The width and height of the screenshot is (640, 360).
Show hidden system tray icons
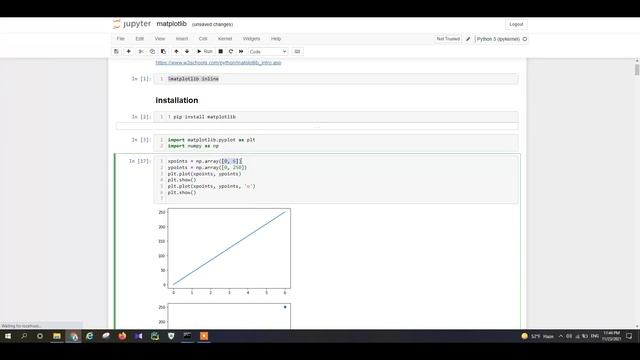(561, 336)
